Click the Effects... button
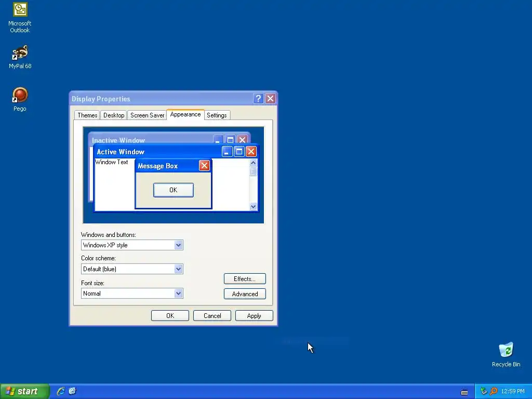 pyautogui.click(x=245, y=279)
